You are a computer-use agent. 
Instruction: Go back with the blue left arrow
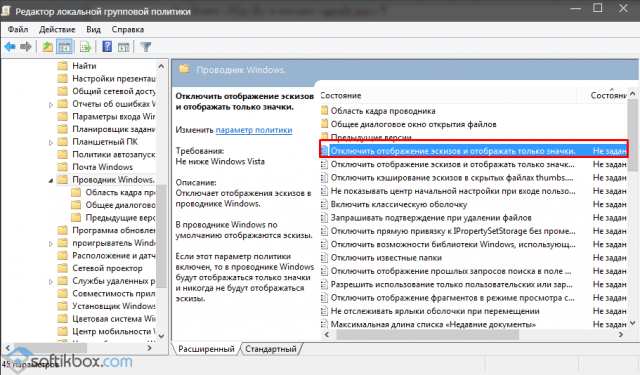click(10, 47)
